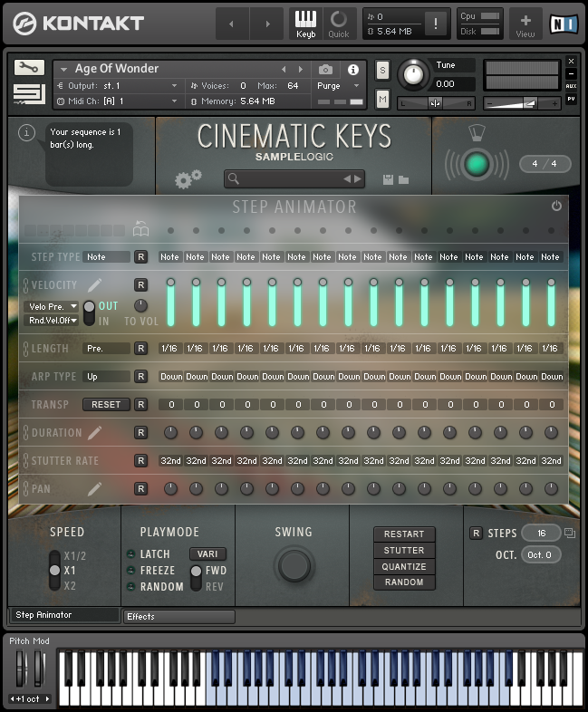Open the Purge dropdown
Image resolution: width=588 pixels, height=712 pixels.
tap(338, 86)
